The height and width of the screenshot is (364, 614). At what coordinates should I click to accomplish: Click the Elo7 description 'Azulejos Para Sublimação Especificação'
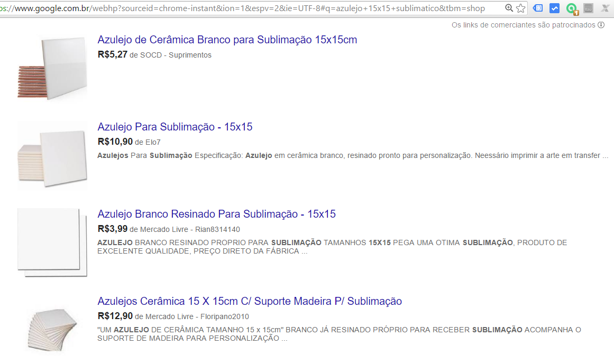352,156
